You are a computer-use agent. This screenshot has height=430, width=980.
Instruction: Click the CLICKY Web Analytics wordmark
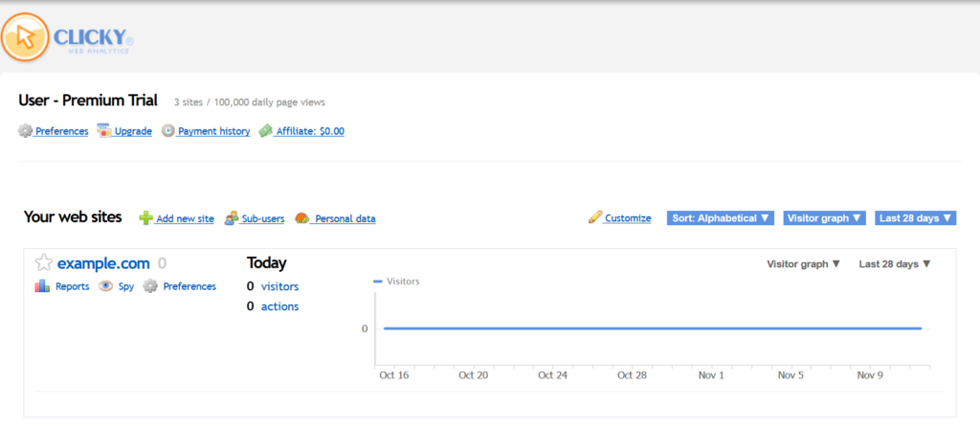tap(93, 39)
